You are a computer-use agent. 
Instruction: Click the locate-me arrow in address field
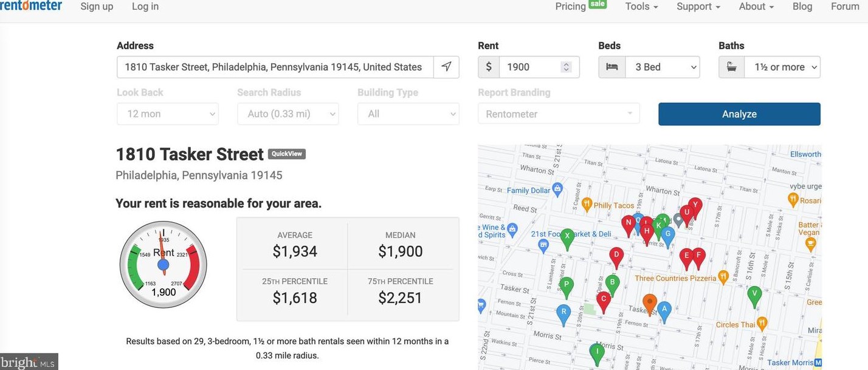tap(446, 67)
